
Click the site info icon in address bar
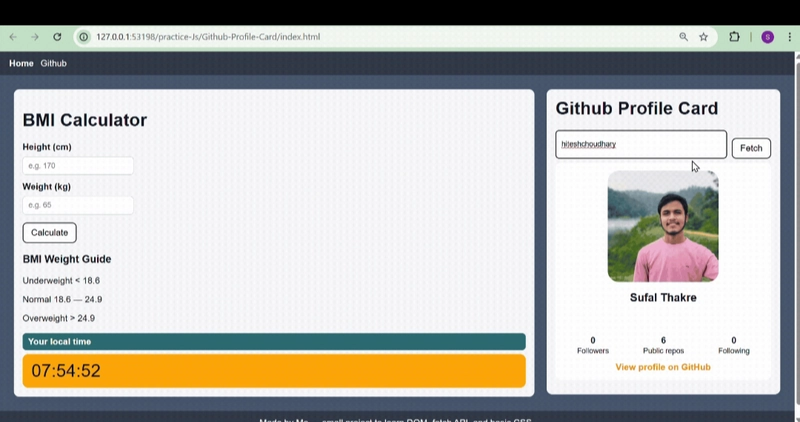[84, 37]
